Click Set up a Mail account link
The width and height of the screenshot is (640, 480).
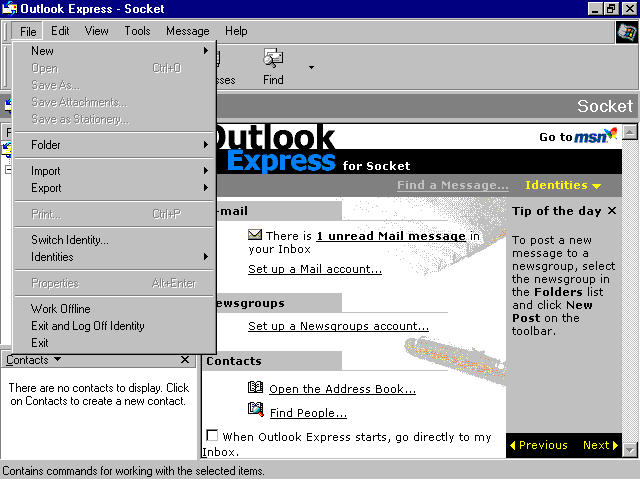tap(315, 269)
